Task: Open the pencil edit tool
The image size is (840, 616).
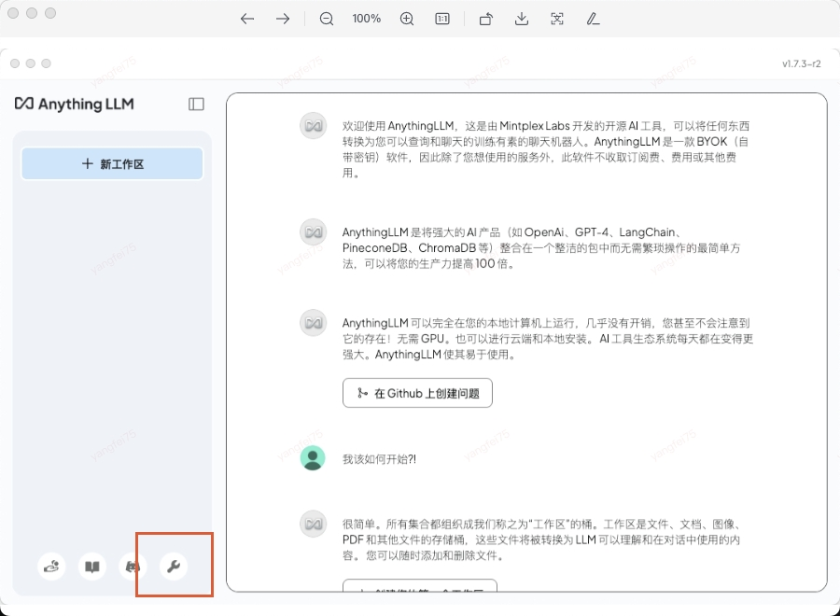Action: 593,19
